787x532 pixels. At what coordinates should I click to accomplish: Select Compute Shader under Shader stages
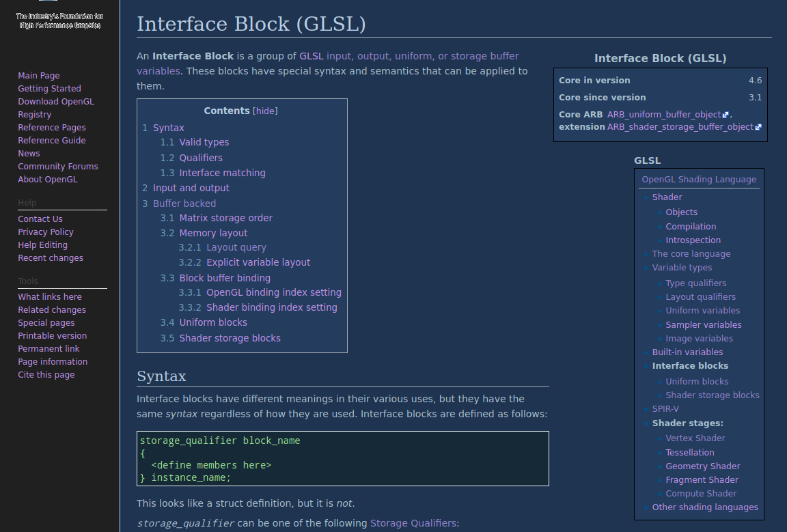[701, 493]
